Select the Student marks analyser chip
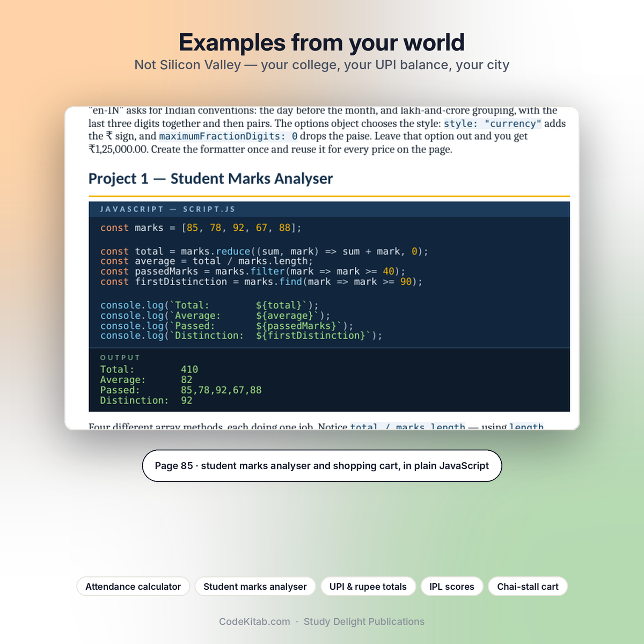644x644 pixels. [x=255, y=587]
